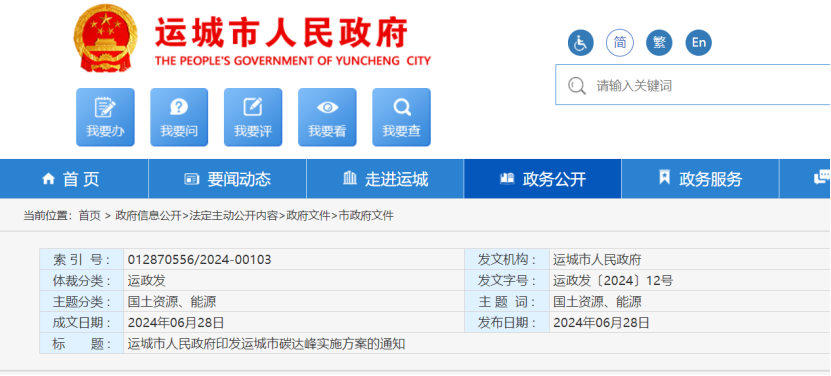The width and height of the screenshot is (831, 376).
Task: Click the 成文日期 value 2024年06月28日
Action: (176, 322)
